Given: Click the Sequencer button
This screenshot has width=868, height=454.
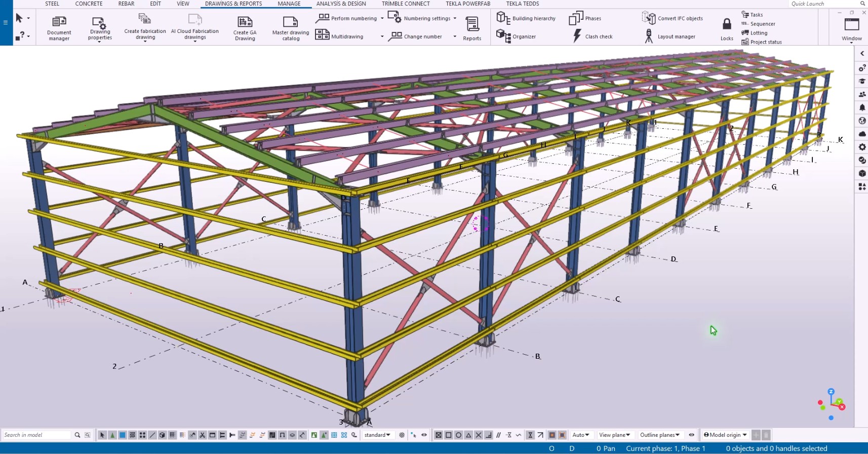Looking at the screenshot, I should point(758,24).
